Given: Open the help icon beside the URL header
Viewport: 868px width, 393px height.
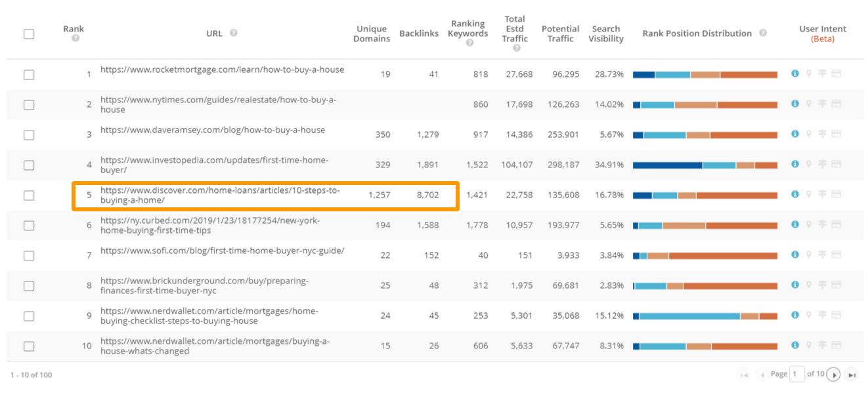Looking at the screenshot, I should click(233, 33).
